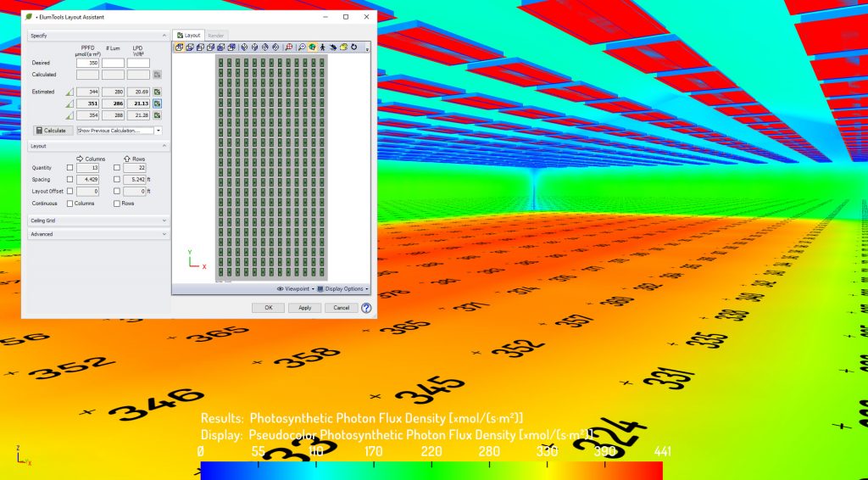Click the 346 PPFD value on the floor
Screen dimensions: 868x480
[156, 403]
